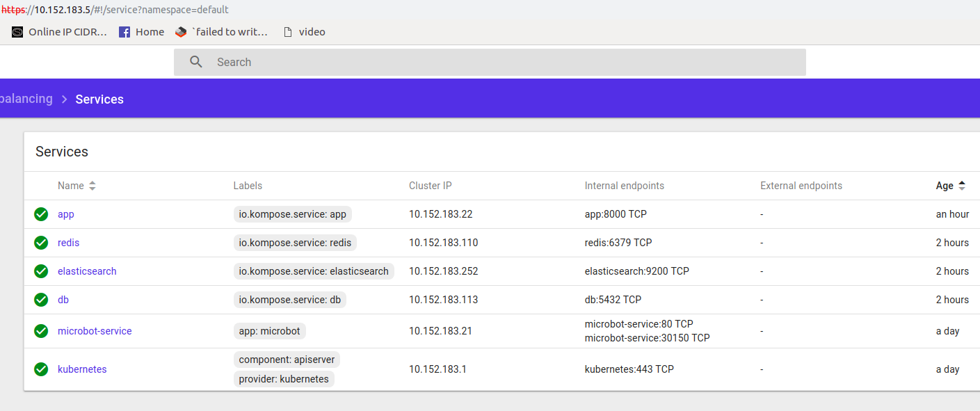Click the io.kompose.service: redis label chip
Image resolution: width=980 pixels, height=411 pixels.
[296, 243]
